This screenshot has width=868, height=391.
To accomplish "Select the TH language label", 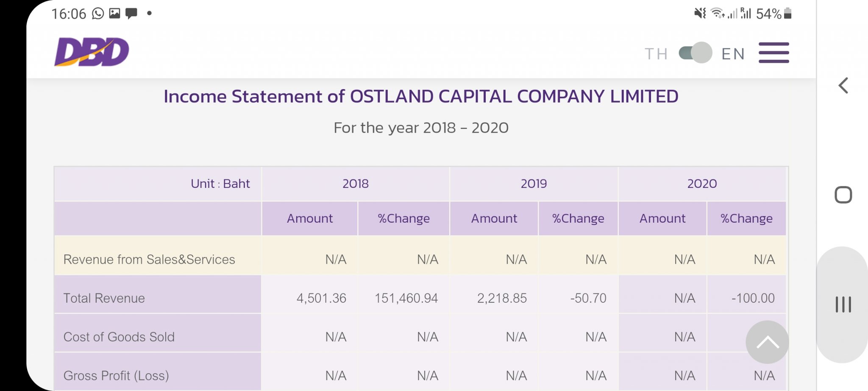I will click(656, 54).
